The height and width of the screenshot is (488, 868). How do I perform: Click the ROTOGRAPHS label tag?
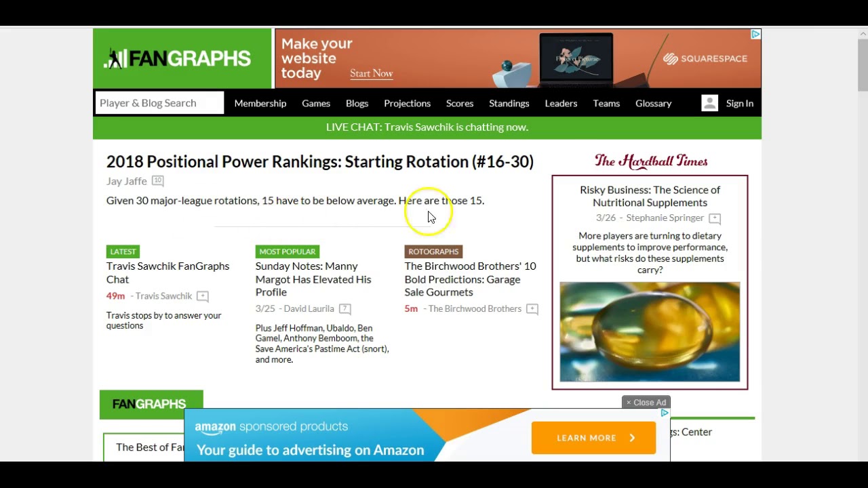[x=433, y=251]
